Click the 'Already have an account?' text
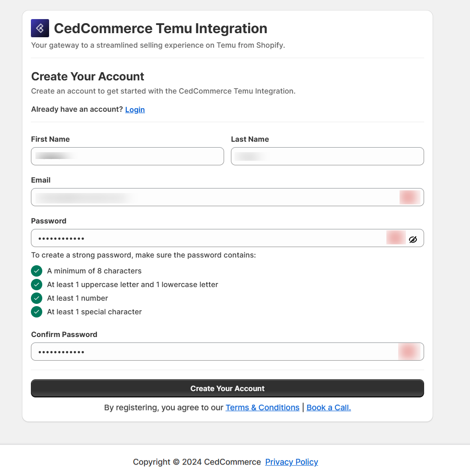This screenshot has height=476, width=470. [77, 109]
